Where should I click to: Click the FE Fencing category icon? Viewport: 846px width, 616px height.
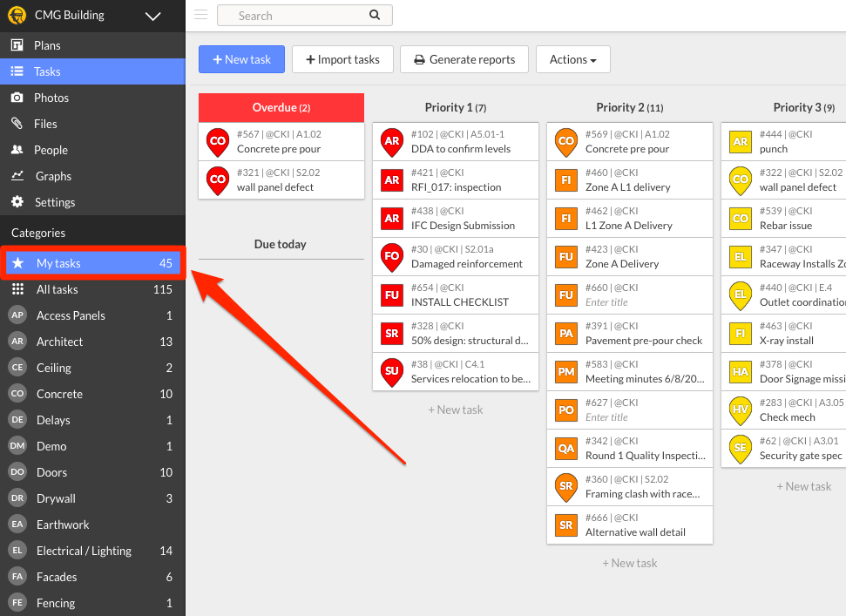[17, 603]
